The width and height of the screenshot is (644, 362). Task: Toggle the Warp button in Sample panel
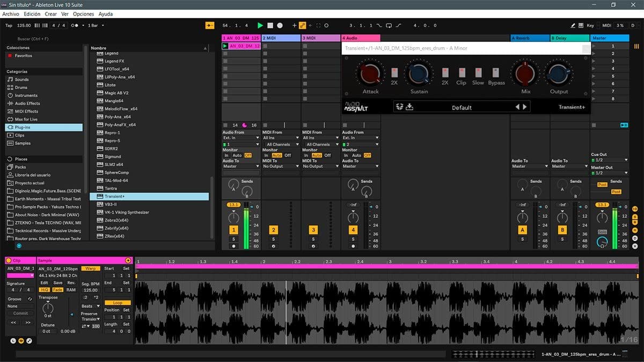click(91, 268)
